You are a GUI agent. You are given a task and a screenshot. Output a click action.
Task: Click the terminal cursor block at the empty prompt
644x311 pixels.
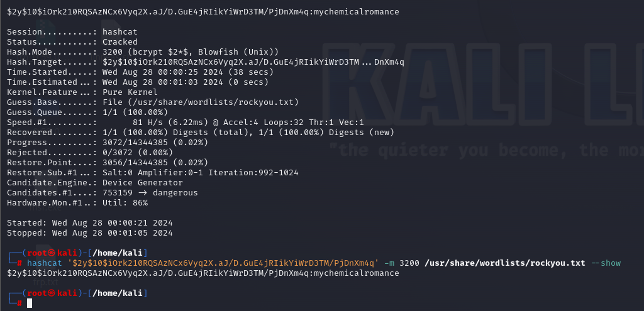pos(30,303)
